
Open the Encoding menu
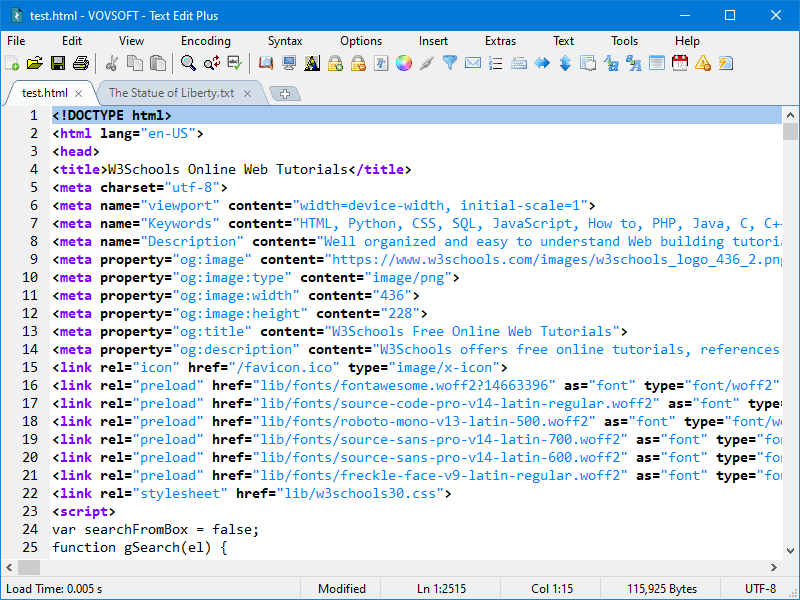205,41
